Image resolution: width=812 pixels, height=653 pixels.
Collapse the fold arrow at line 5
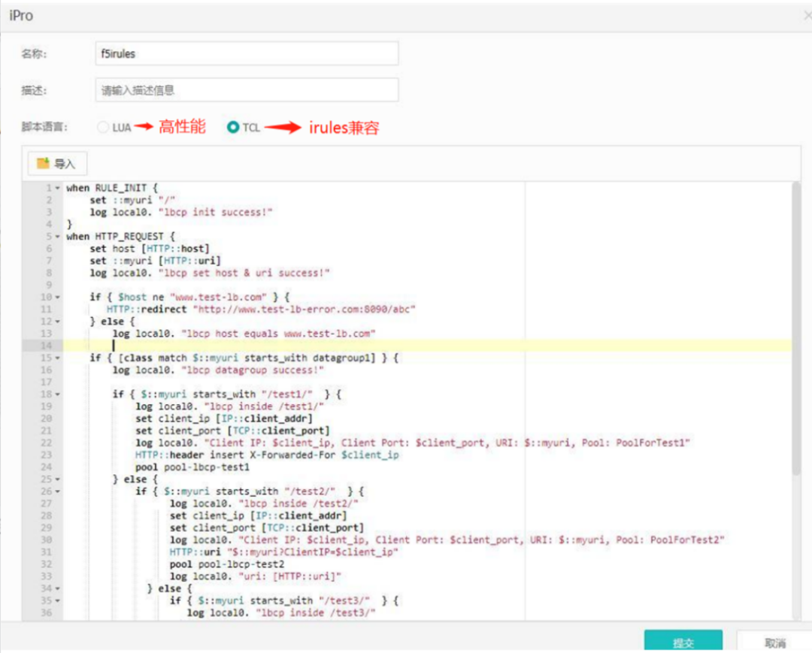tap(57, 237)
